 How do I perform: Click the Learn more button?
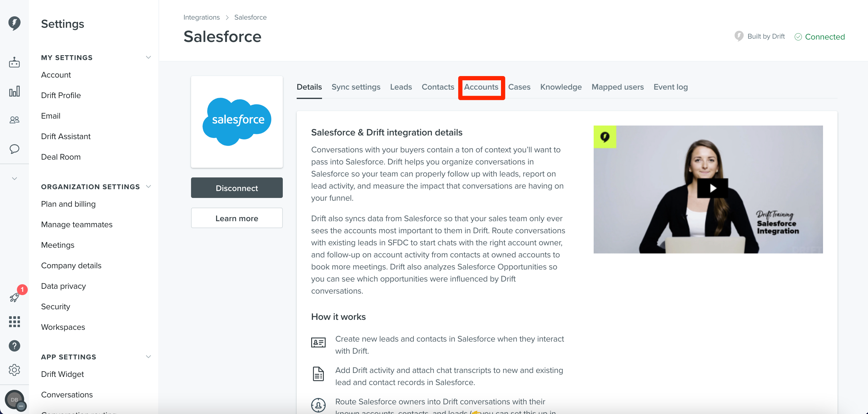pos(237,218)
